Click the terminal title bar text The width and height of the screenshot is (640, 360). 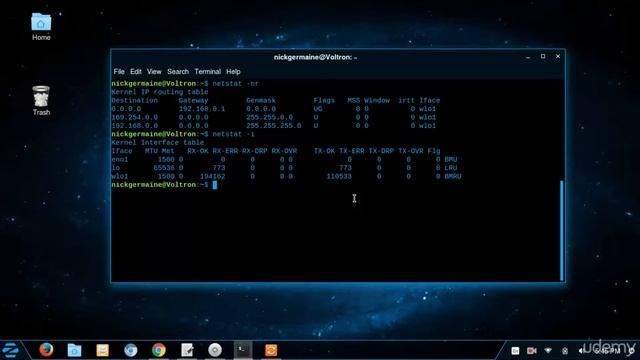(315, 57)
